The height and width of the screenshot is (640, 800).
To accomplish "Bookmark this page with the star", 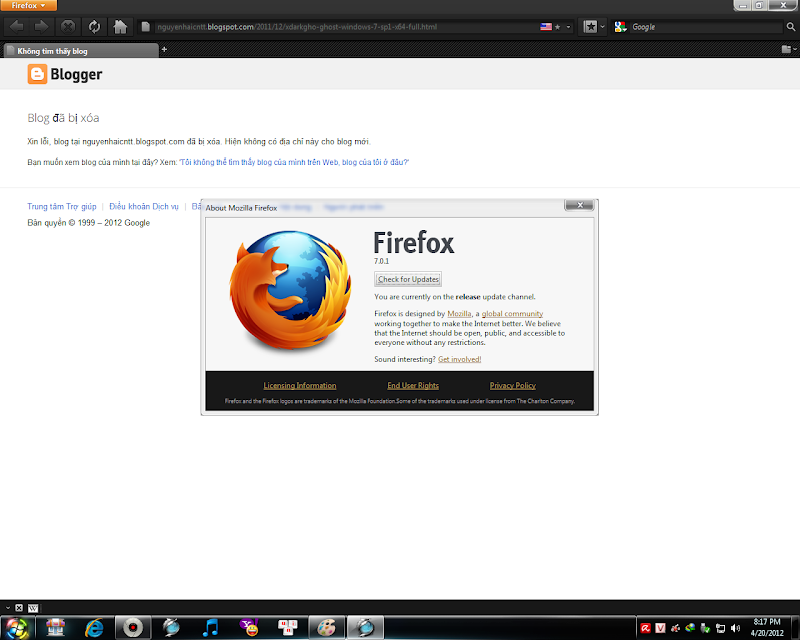I will [557, 27].
